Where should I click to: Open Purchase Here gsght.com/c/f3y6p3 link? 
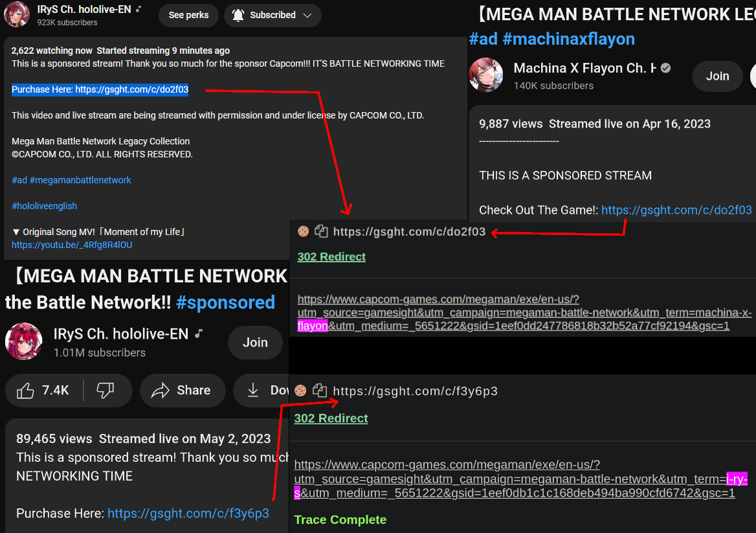click(188, 513)
